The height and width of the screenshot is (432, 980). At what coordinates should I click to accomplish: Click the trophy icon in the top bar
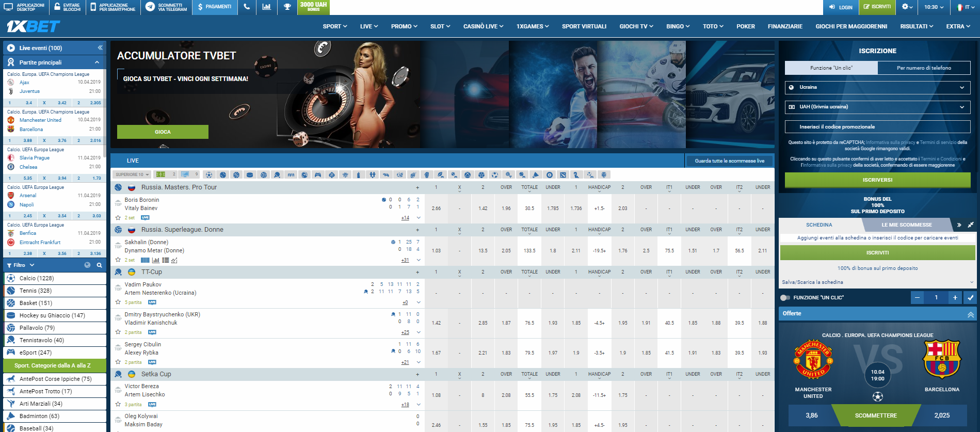(287, 7)
